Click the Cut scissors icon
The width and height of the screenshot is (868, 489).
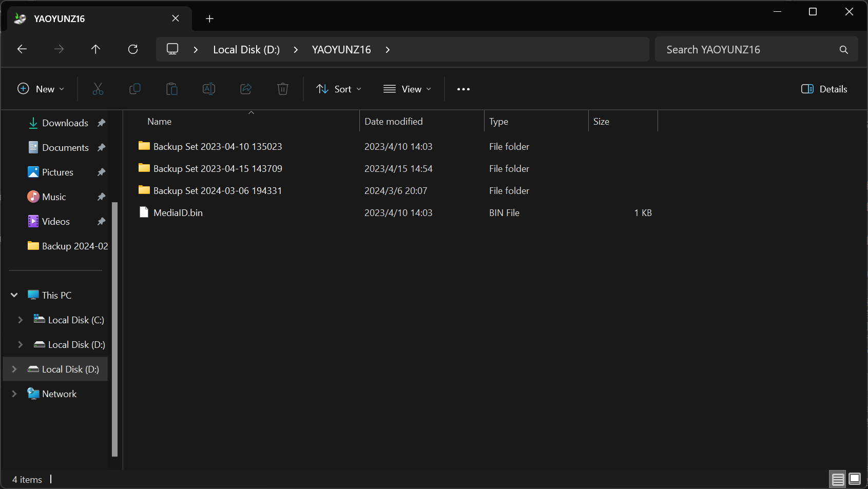click(x=98, y=89)
